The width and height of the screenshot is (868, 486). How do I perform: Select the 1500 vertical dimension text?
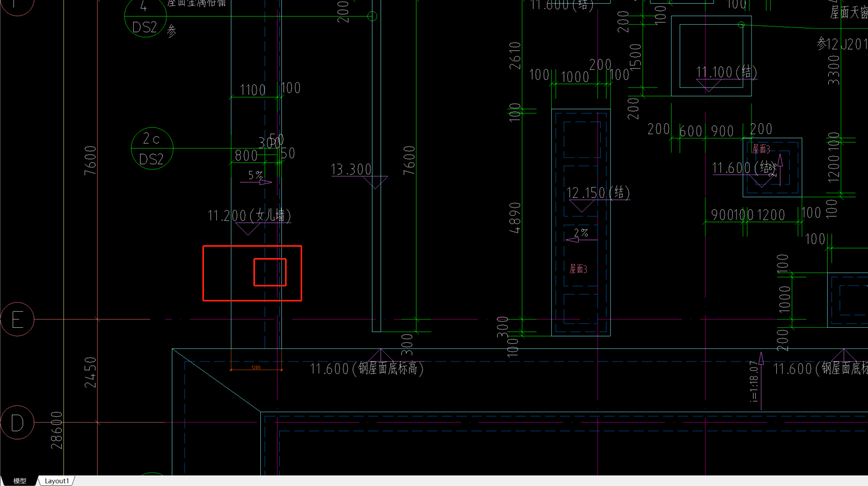coord(635,57)
